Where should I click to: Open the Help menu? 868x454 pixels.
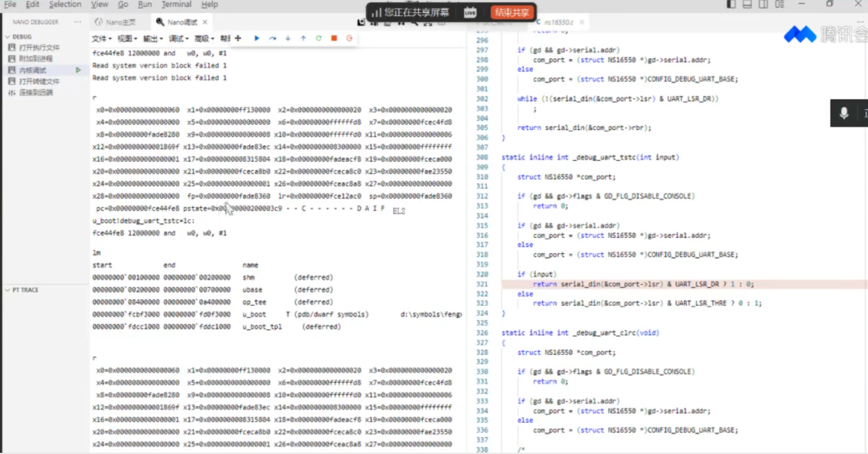[x=209, y=4]
